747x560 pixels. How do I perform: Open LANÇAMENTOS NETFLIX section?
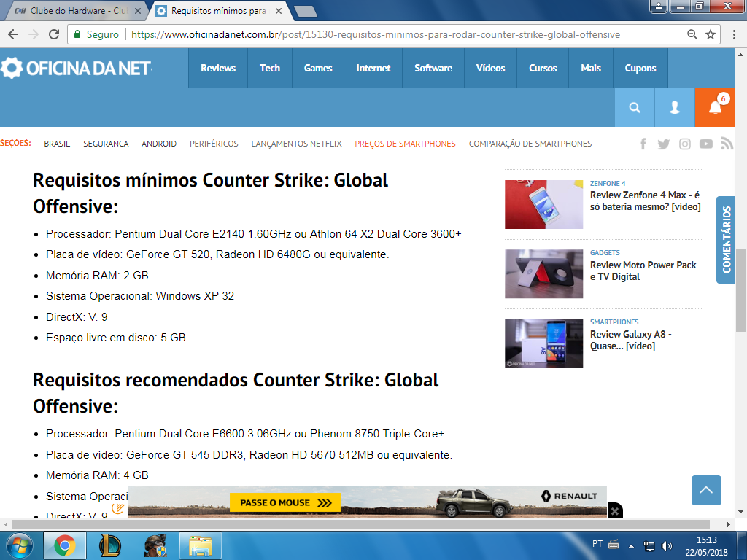(296, 144)
